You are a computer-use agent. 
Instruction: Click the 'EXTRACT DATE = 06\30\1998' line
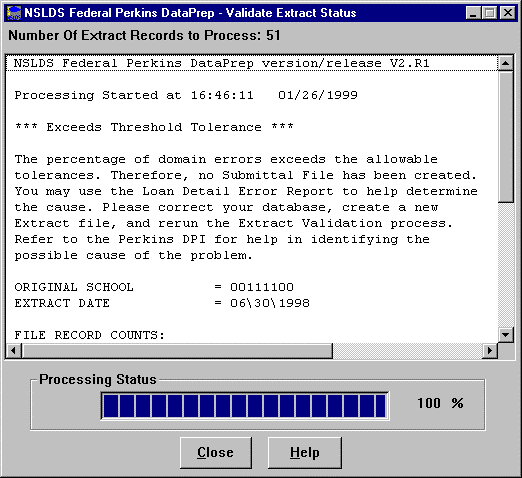point(162,303)
